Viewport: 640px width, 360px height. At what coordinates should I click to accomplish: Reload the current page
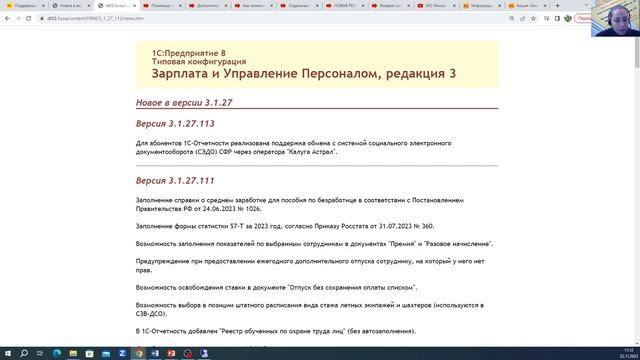(29, 18)
